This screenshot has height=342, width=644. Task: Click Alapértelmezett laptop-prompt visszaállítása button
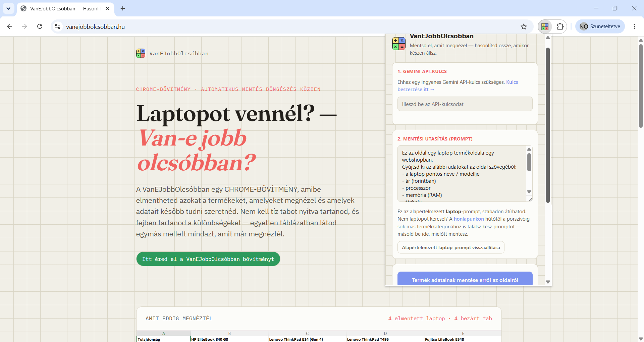point(451,247)
